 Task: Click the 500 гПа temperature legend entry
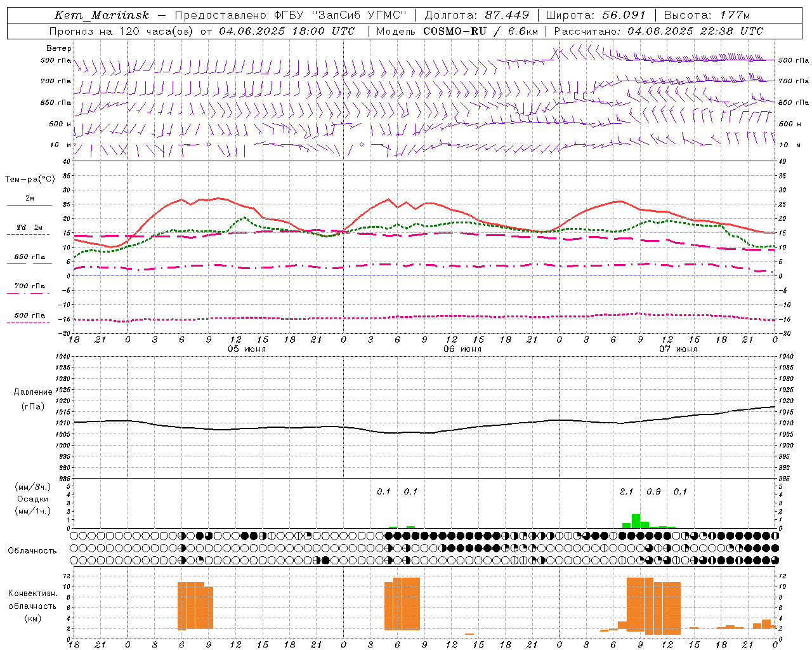(x=29, y=315)
